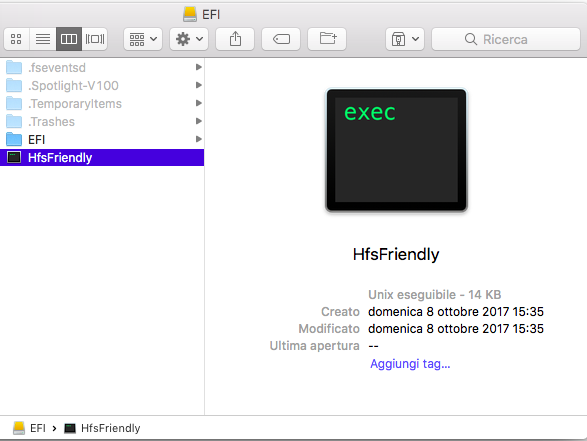
Task: Switch to icon view mode
Action: coord(16,39)
